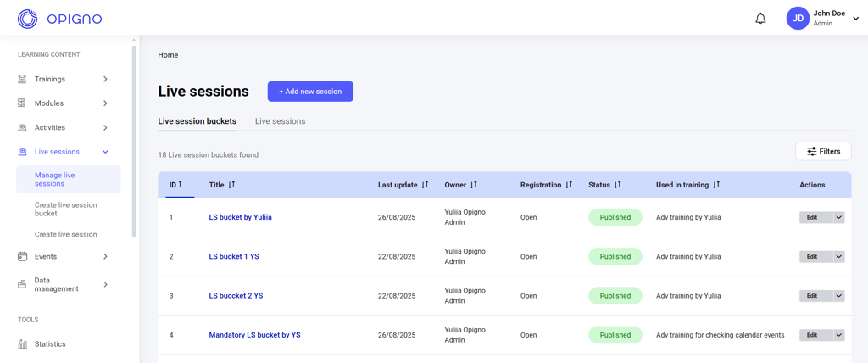Edit Mandatory LS bucket by YS

[816, 335]
